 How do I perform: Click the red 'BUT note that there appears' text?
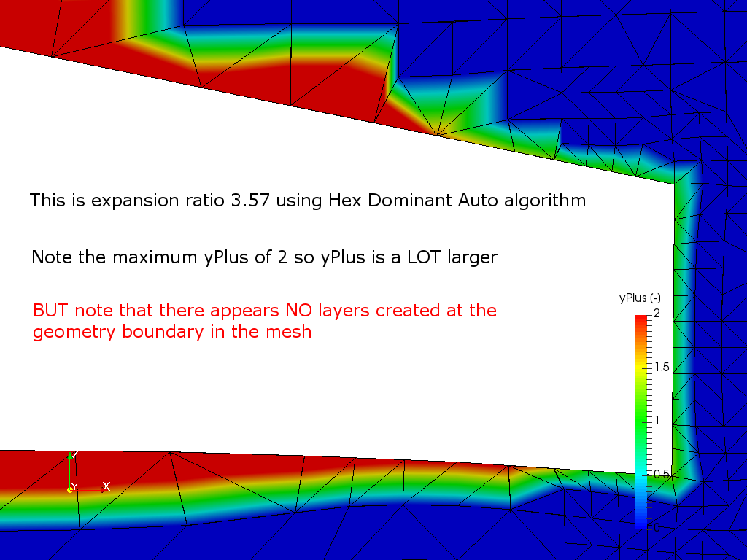coord(157,311)
